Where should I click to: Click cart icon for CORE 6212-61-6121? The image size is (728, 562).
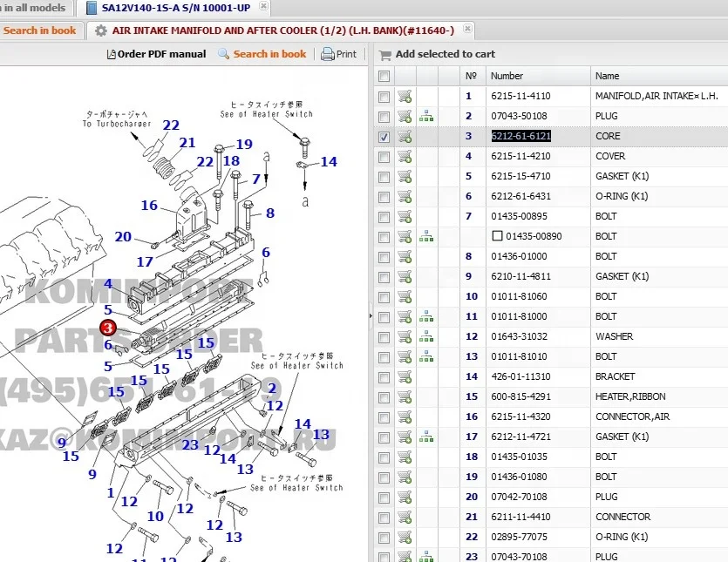pyautogui.click(x=405, y=136)
